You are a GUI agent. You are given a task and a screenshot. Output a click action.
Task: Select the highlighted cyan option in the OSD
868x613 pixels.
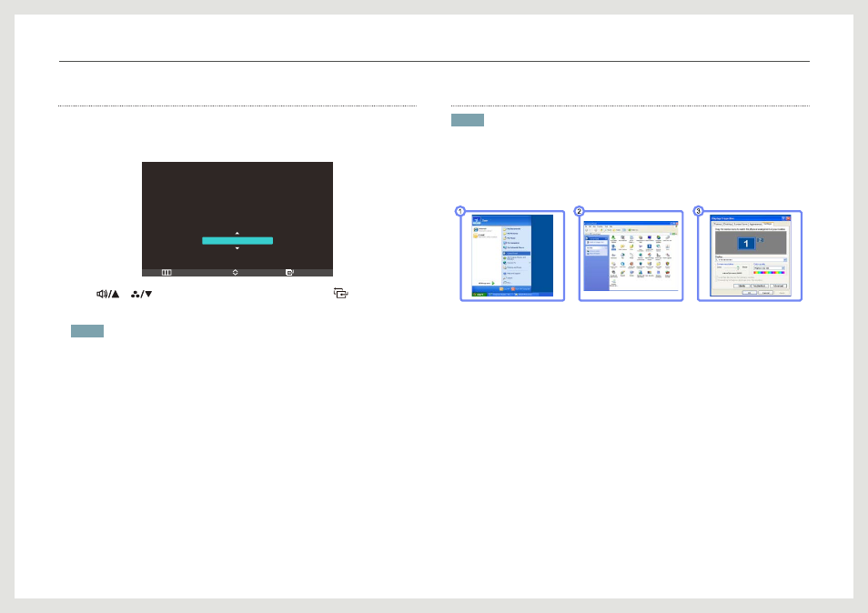(237, 241)
